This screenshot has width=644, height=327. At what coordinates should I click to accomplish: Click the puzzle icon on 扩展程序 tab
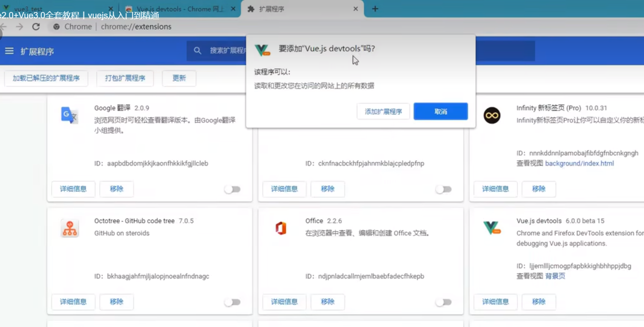(x=251, y=9)
